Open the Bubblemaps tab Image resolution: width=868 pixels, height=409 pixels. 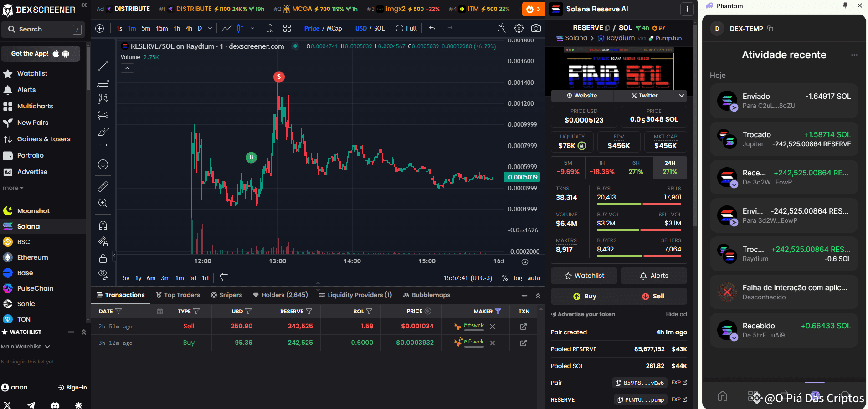click(x=426, y=295)
